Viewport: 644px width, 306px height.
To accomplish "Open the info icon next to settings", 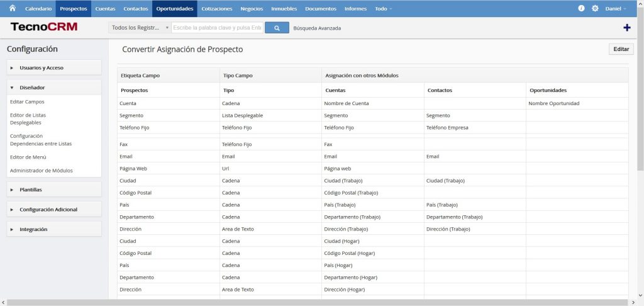I will (x=581, y=9).
